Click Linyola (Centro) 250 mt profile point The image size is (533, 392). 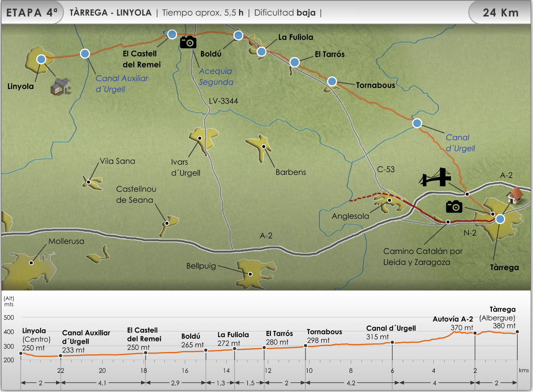pyautogui.click(x=21, y=354)
